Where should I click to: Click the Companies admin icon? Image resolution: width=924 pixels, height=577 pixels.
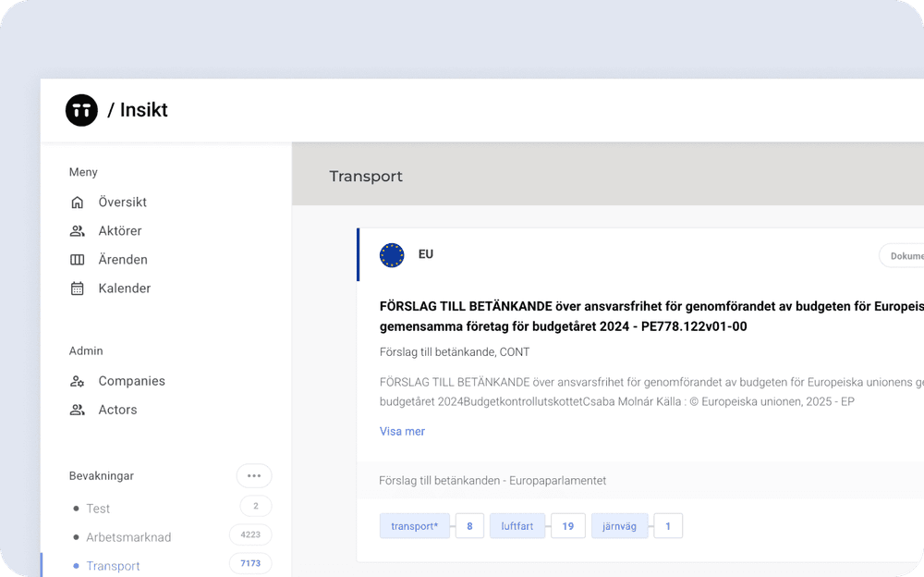point(78,381)
